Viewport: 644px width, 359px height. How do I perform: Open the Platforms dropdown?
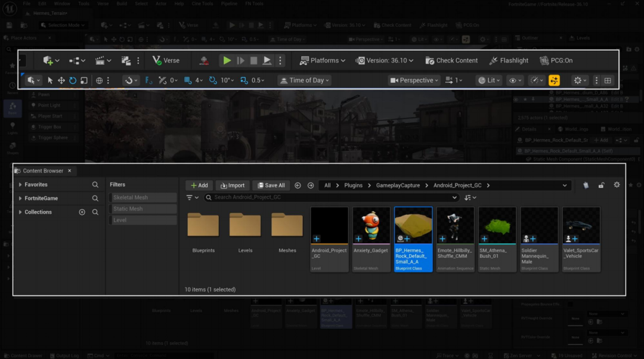coord(322,60)
